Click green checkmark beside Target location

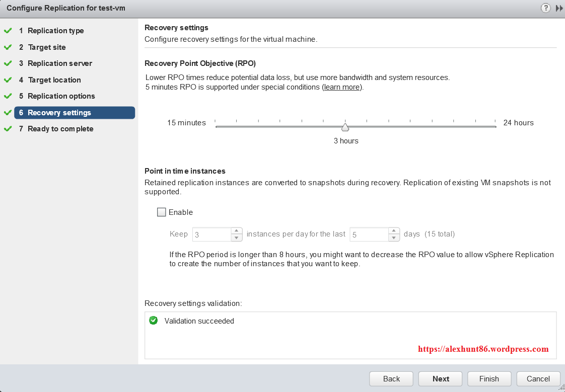(x=8, y=80)
